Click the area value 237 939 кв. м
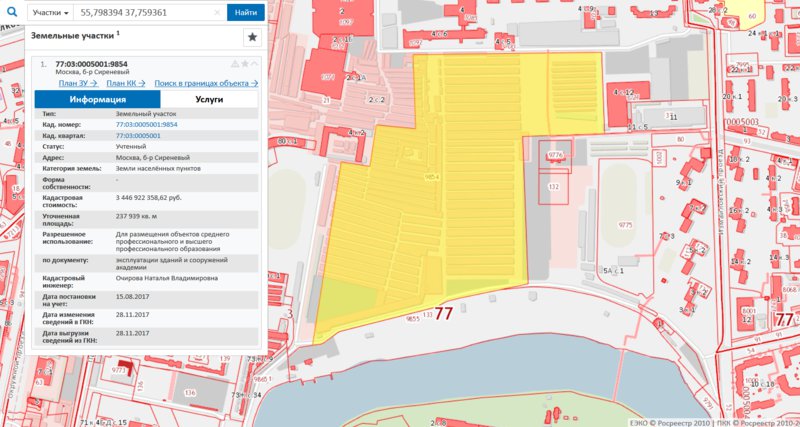This screenshot has width=800, height=427. pyautogui.click(x=138, y=216)
